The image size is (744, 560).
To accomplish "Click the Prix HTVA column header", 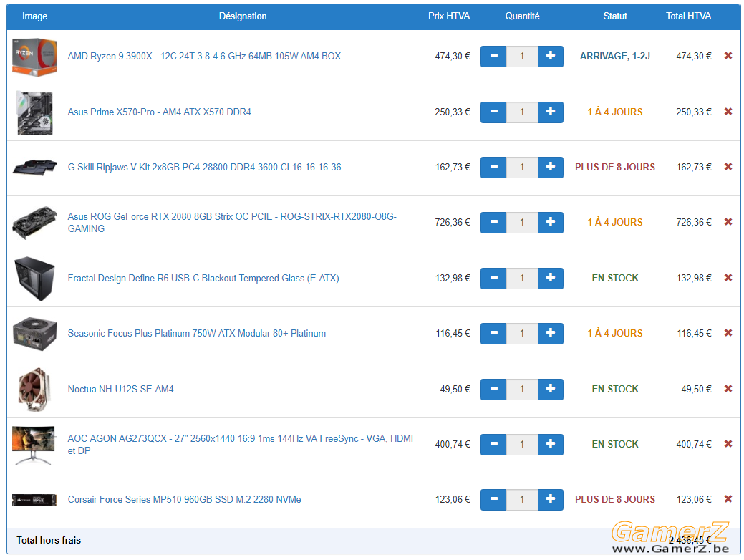I will 449,16.
